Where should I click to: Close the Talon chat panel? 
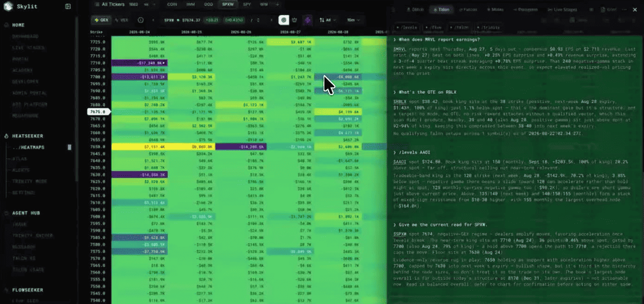click(x=636, y=9)
